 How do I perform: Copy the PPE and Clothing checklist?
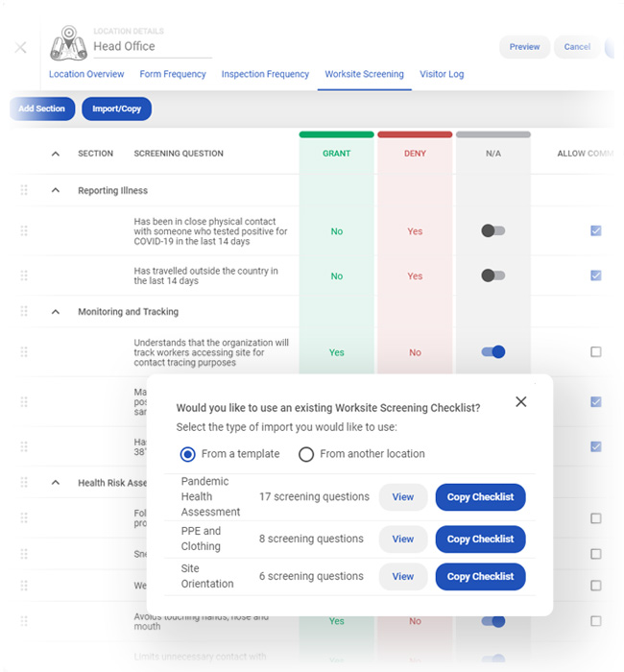pos(480,540)
